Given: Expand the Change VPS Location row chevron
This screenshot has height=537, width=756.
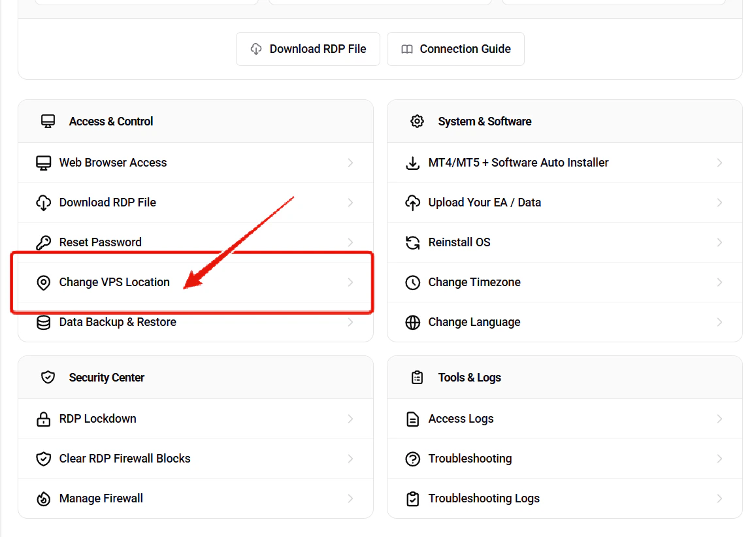Looking at the screenshot, I should (x=352, y=282).
